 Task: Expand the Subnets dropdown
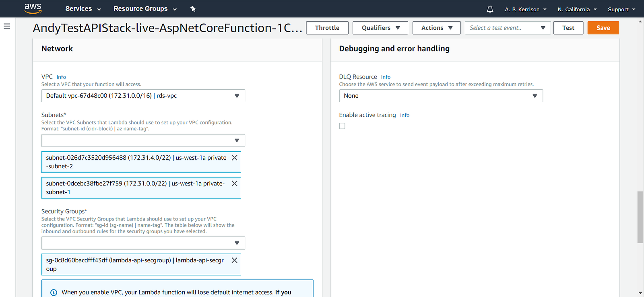coord(143,140)
